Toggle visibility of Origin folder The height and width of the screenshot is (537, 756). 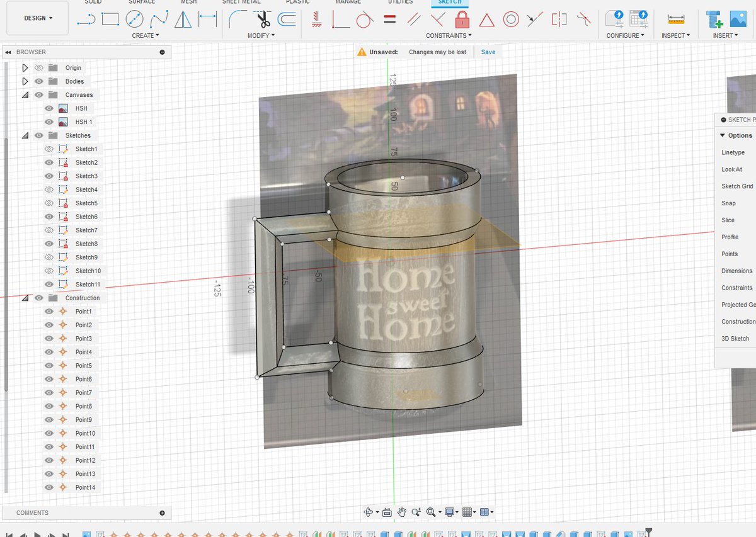point(39,68)
